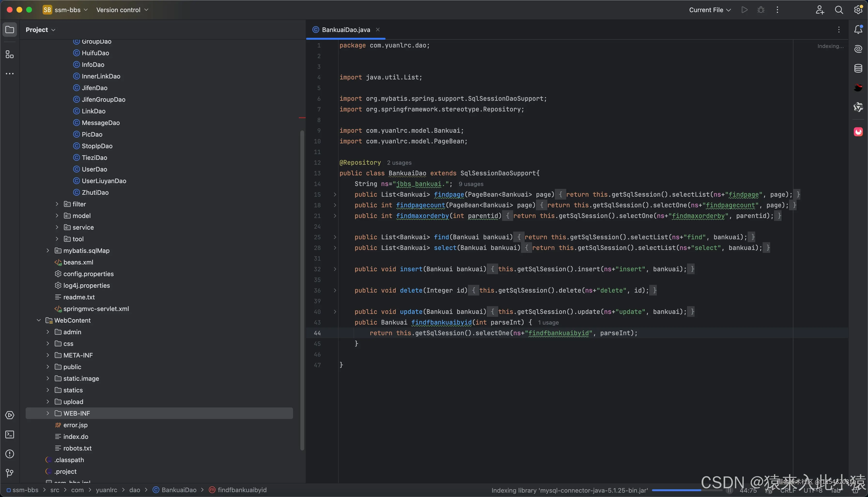Screen dimensions: 868x497
Task: Click the Debug bug icon
Action: (761, 10)
